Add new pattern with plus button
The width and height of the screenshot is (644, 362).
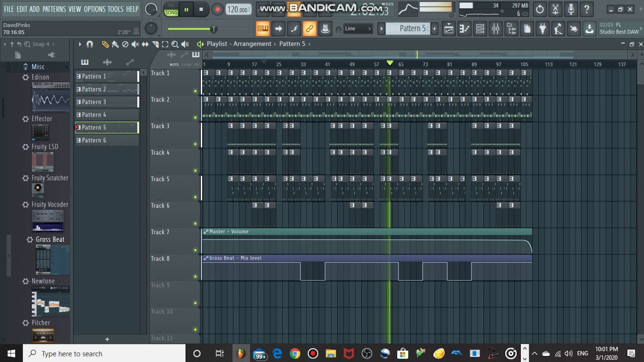pos(107,339)
